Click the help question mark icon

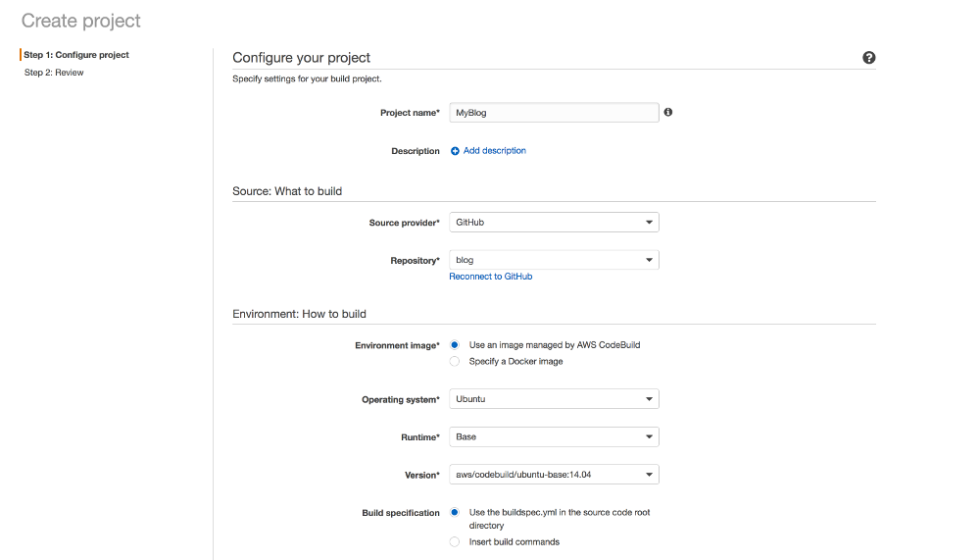pos(868,58)
